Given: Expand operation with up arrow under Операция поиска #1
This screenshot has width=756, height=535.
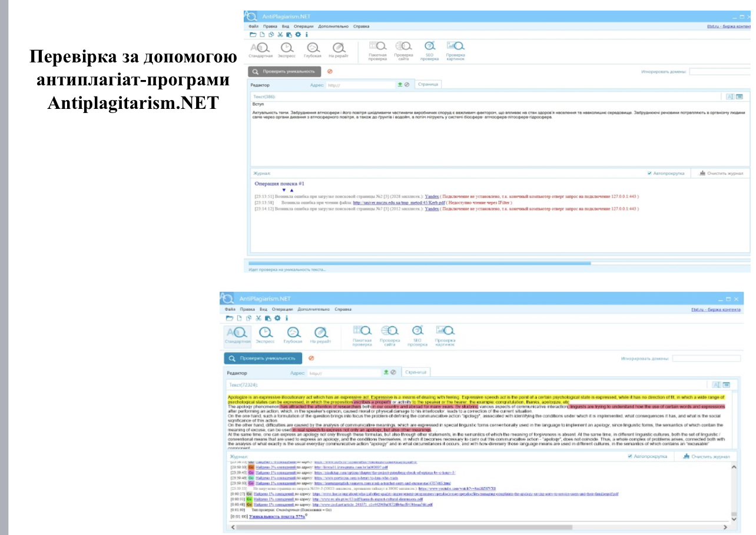Looking at the screenshot, I should 291,190.
